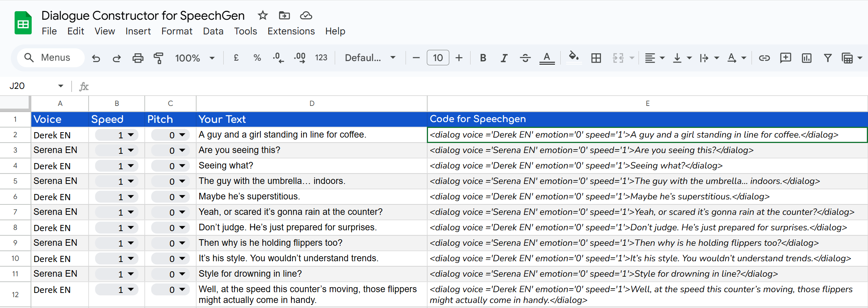The height and width of the screenshot is (308, 868).
Task: Star this Dialogue Constructor document
Action: (263, 15)
